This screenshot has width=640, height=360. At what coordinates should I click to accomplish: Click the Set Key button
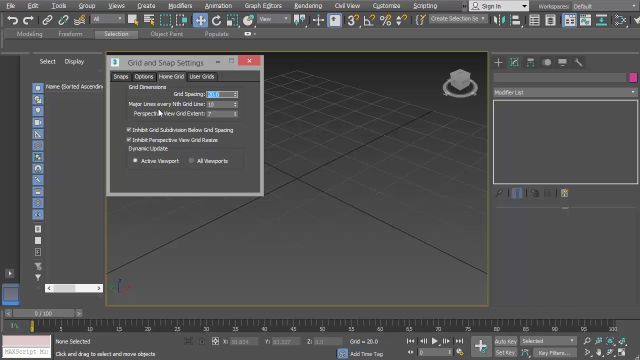tap(506, 352)
